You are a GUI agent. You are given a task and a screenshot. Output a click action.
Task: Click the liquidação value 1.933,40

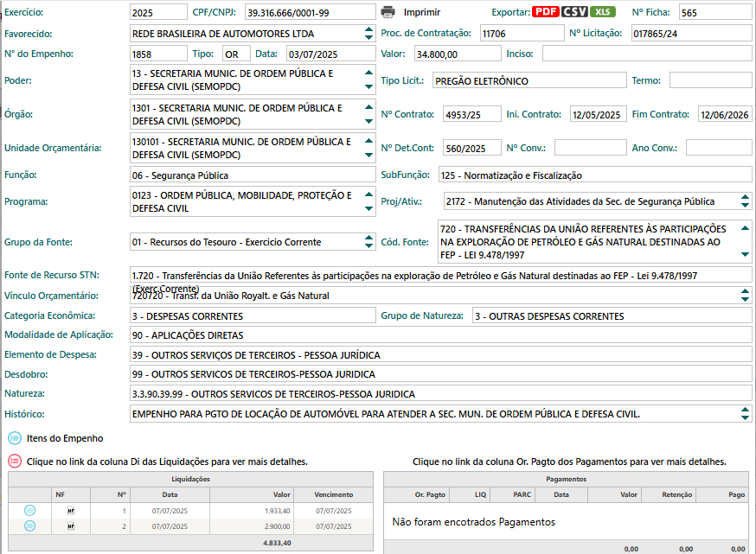[278, 511]
